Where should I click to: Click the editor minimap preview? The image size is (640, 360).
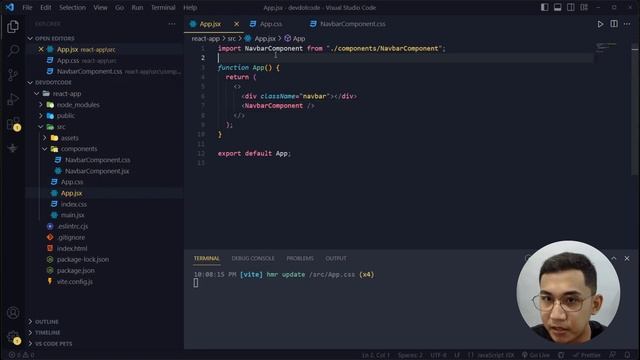606,47
